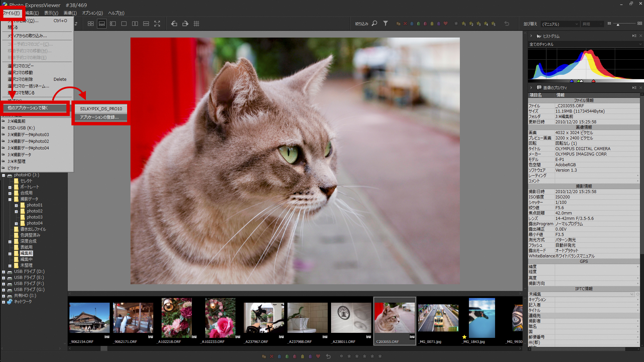Image resolution: width=644 pixels, height=362 pixels.
Task: Click the funnel filter icon in toolbar
Action: 386,23
